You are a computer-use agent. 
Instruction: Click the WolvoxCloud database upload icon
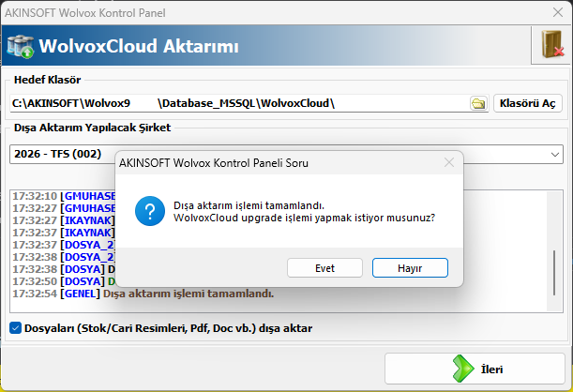click(20, 46)
